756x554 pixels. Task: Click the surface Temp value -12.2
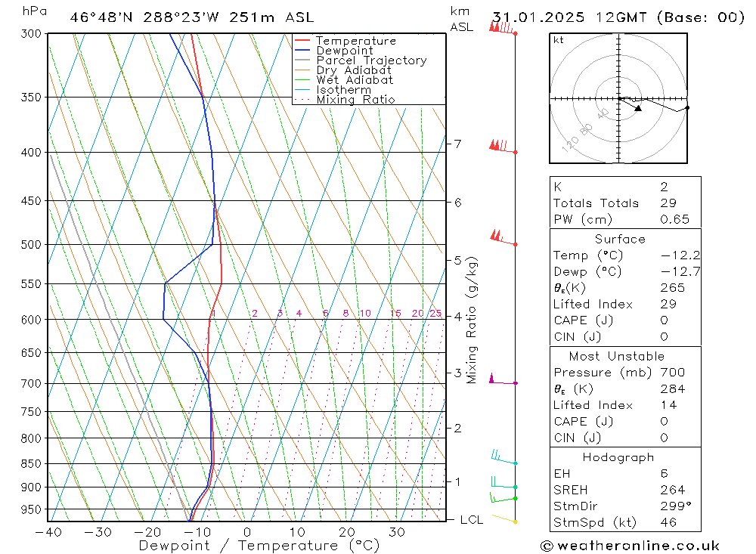coord(680,255)
